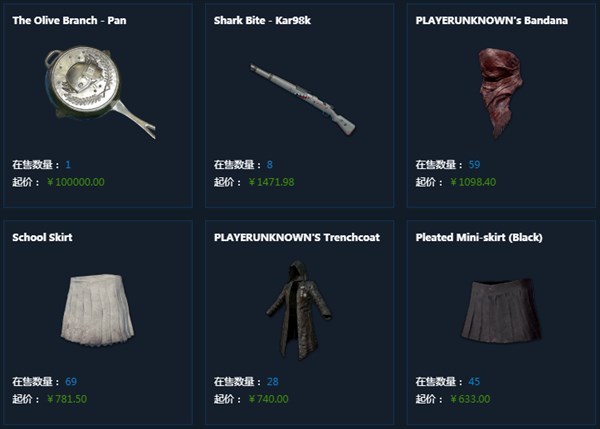Screen dimensions: 600x429
Task: Open the red PLAYERUNKNOWN's Bandana image
Action: (x=501, y=93)
